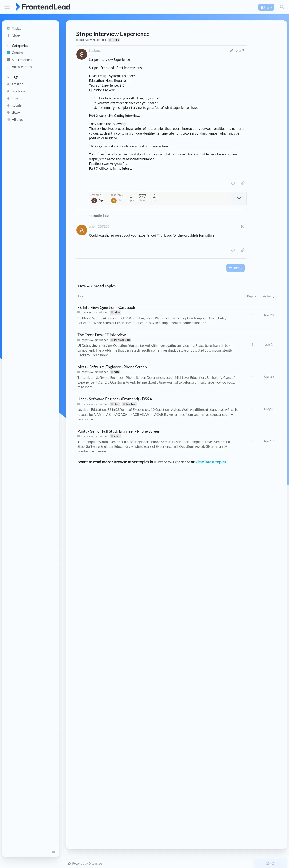Screen dimensions: 289x868
Task: Click the 'other' tag
Action: coord(115,313)
